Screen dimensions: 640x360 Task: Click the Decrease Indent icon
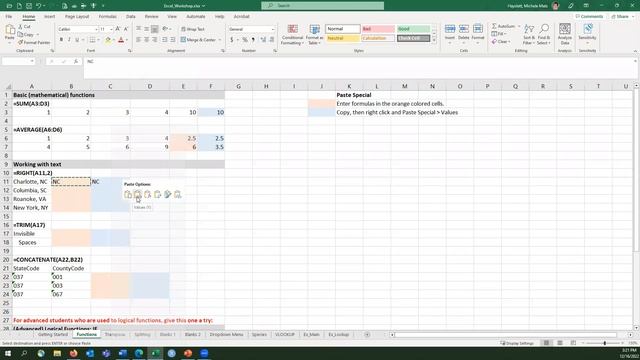tap(165, 40)
